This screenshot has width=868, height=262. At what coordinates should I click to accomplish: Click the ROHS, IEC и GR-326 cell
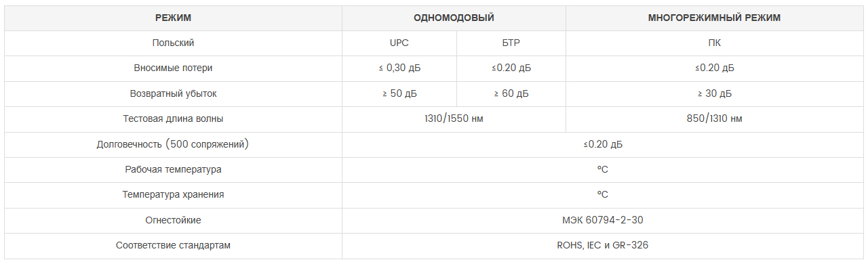click(x=602, y=245)
